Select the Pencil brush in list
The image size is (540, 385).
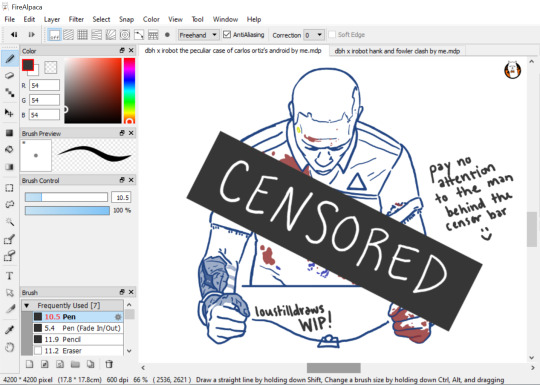[78, 340]
